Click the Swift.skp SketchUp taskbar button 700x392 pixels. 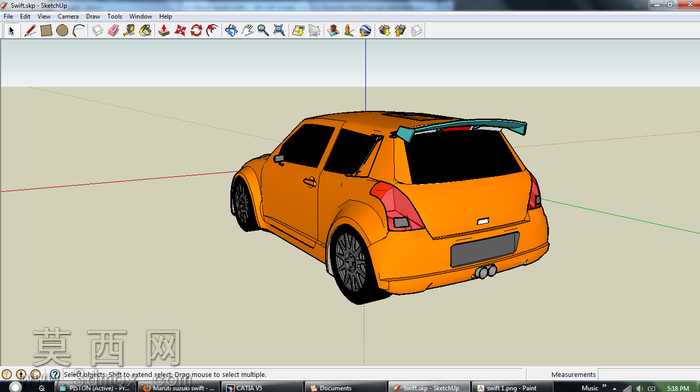pyautogui.click(x=429, y=388)
